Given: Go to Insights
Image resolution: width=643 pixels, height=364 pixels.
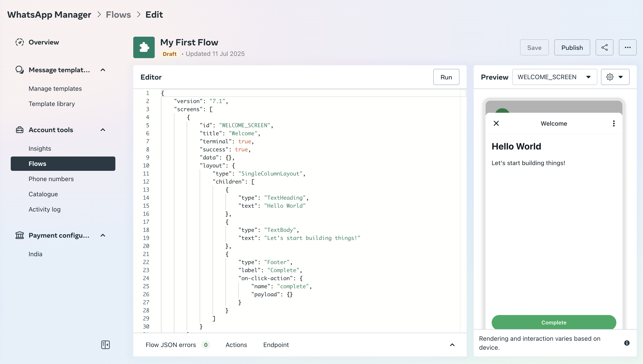Looking at the screenshot, I should (x=40, y=148).
